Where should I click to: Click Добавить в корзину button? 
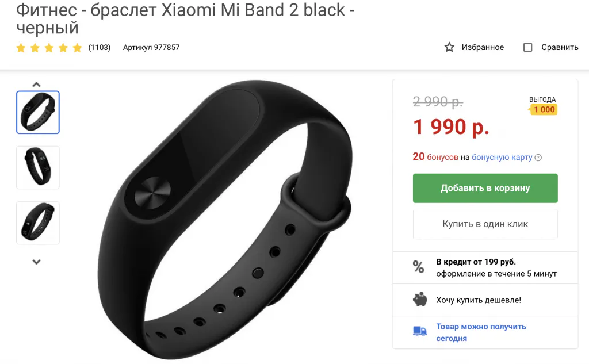click(x=485, y=188)
